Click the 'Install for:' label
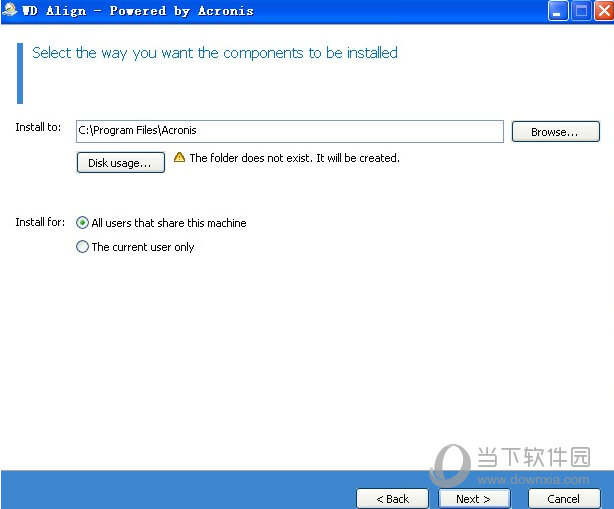Viewport: 614px width, 509px height. pyautogui.click(x=40, y=222)
